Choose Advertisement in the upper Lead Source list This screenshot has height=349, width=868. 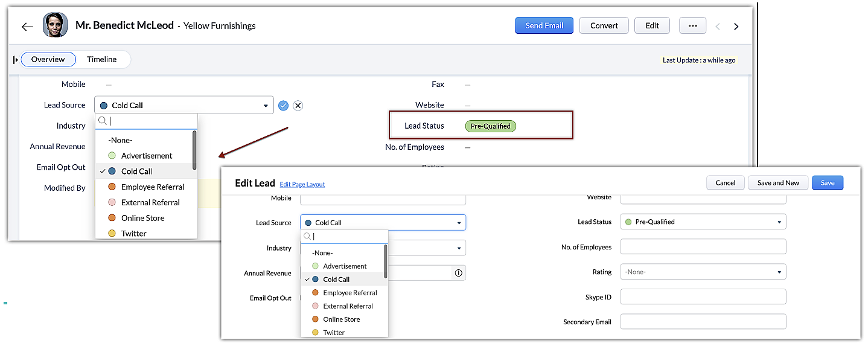[147, 156]
